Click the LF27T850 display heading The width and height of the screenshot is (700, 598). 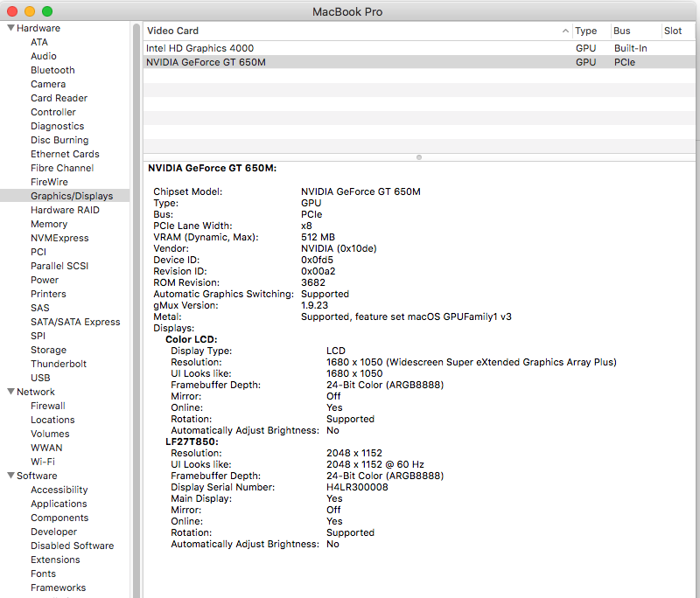[x=192, y=442]
